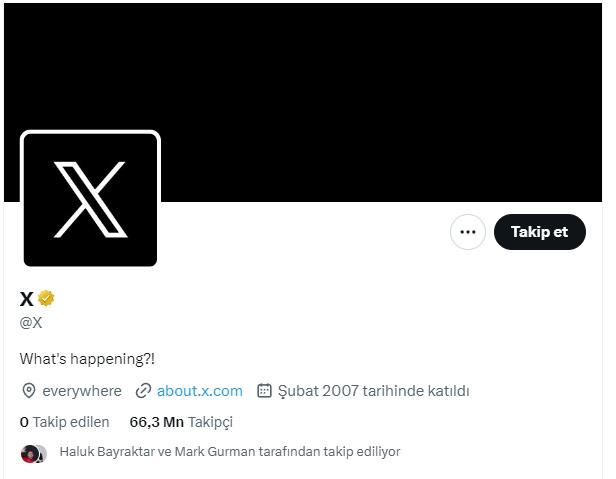Click the What's happening?! bio text
The image size is (616, 479).
pyautogui.click(x=87, y=359)
